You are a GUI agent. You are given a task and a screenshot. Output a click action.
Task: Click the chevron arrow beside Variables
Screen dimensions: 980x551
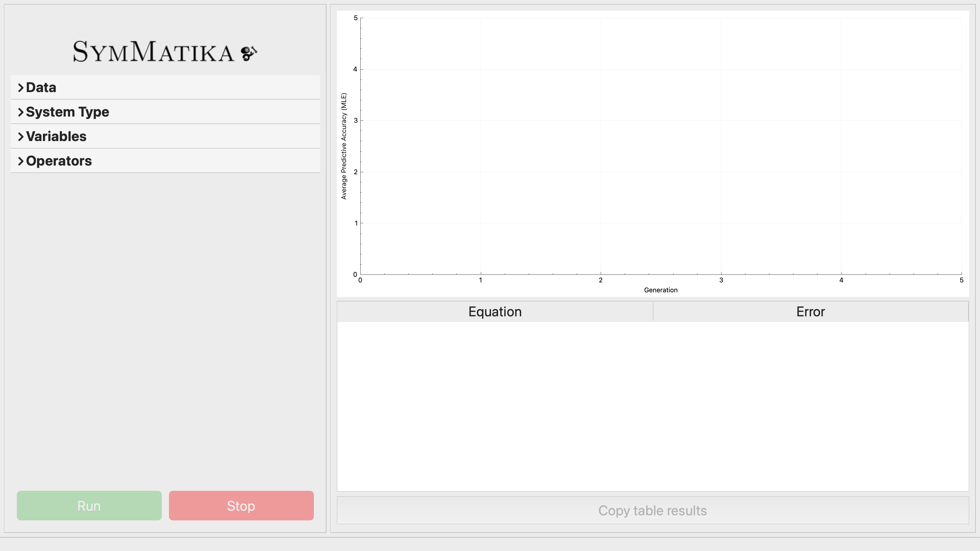coord(21,136)
